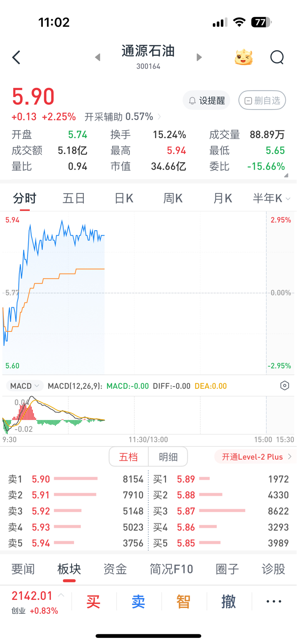The height and width of the screenshot is (644, 297).
Task: Expand the 创业 index ticker chevron
Action: [61, 596]
